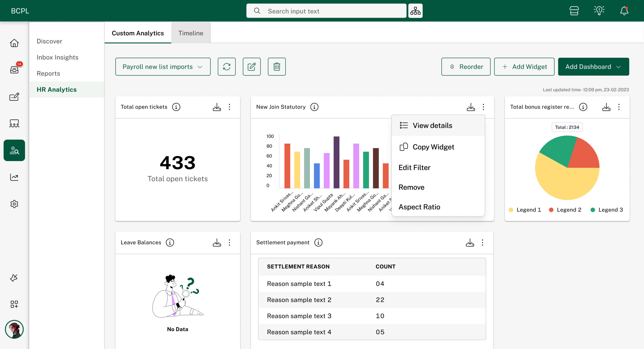Click the notifications bell icon
Viewport: 644px width, 349px height.
click(624, 11)
